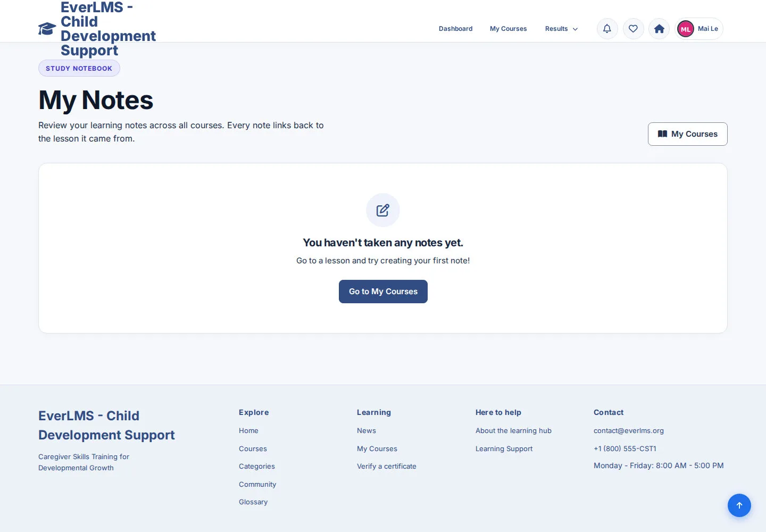Open My Courses link in footer Learning column
This screenshot has height=532, width=766.
pos(377,448)
